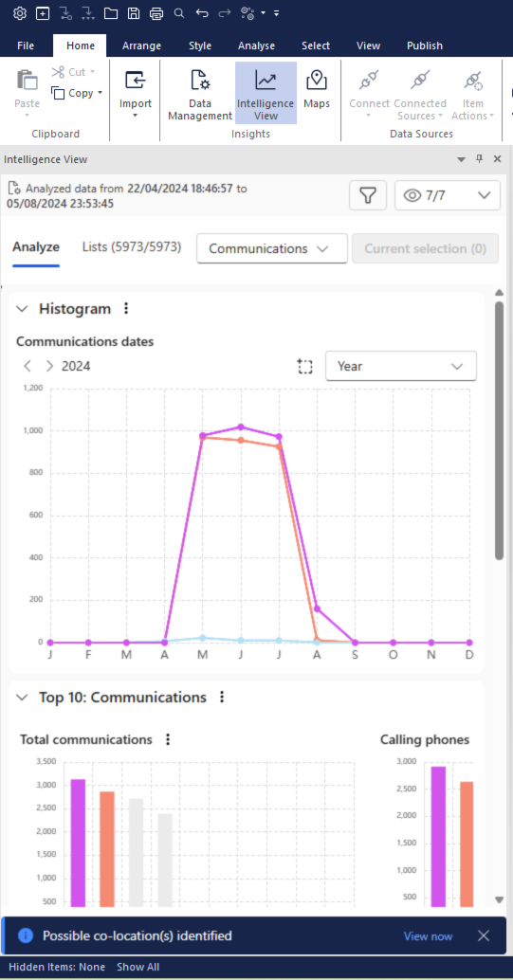Open Data Management
The width and height of the screenshot is (513, 980).
point(200,94)
